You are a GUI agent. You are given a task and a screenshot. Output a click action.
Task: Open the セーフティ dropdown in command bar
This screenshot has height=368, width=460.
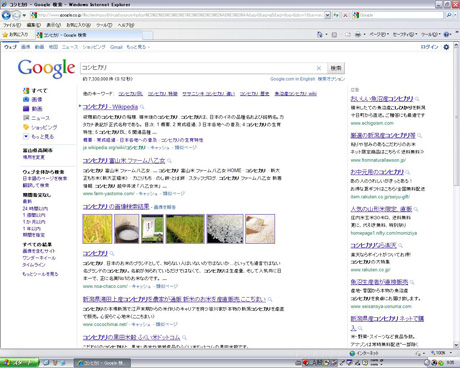pyautogui.click(x=405, y=34)
